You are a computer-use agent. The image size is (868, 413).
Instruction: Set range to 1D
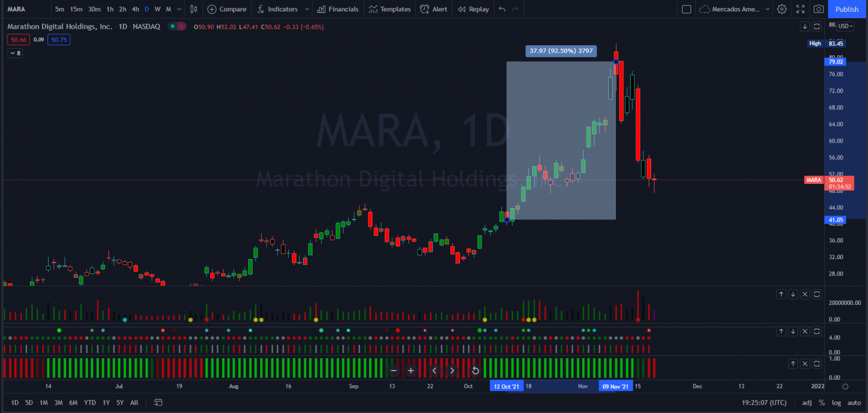click(15, 403)
